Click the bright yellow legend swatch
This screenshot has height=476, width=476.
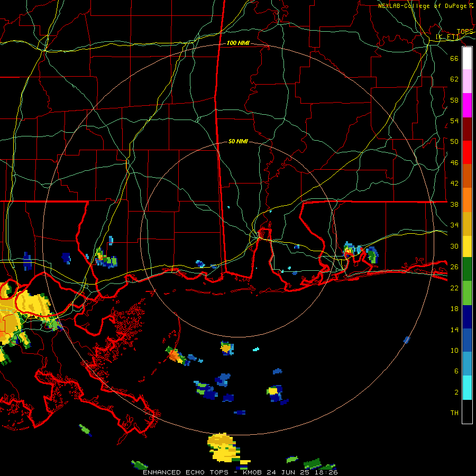(467, 246)
